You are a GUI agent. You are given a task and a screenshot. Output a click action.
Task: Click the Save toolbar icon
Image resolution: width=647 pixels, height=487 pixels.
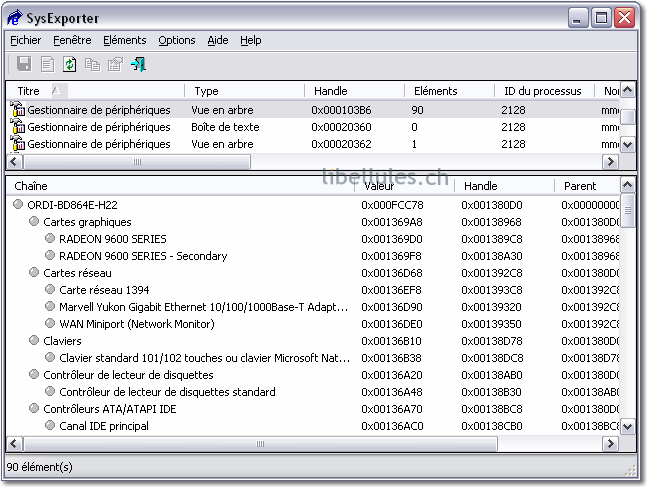(24, 64)
